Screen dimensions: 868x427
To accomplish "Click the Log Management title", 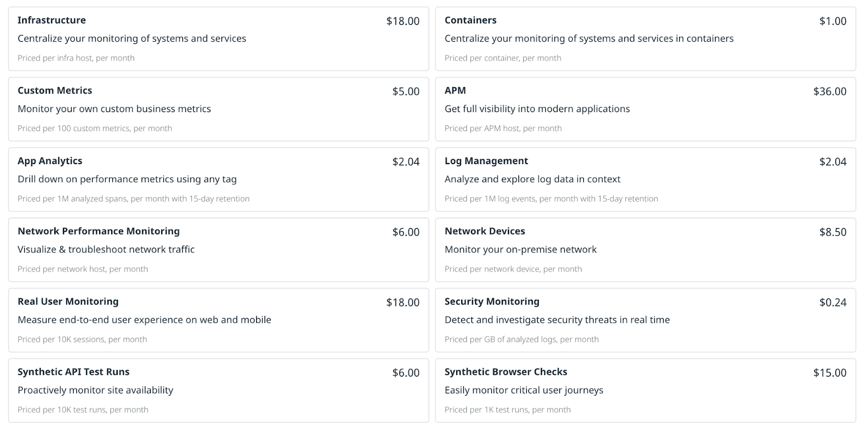I will pyautogui.click(x=486, y=161).
